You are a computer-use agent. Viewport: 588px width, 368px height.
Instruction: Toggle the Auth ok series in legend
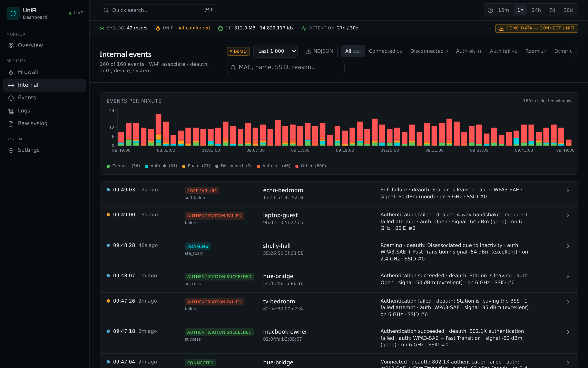[x=161, y=166]
